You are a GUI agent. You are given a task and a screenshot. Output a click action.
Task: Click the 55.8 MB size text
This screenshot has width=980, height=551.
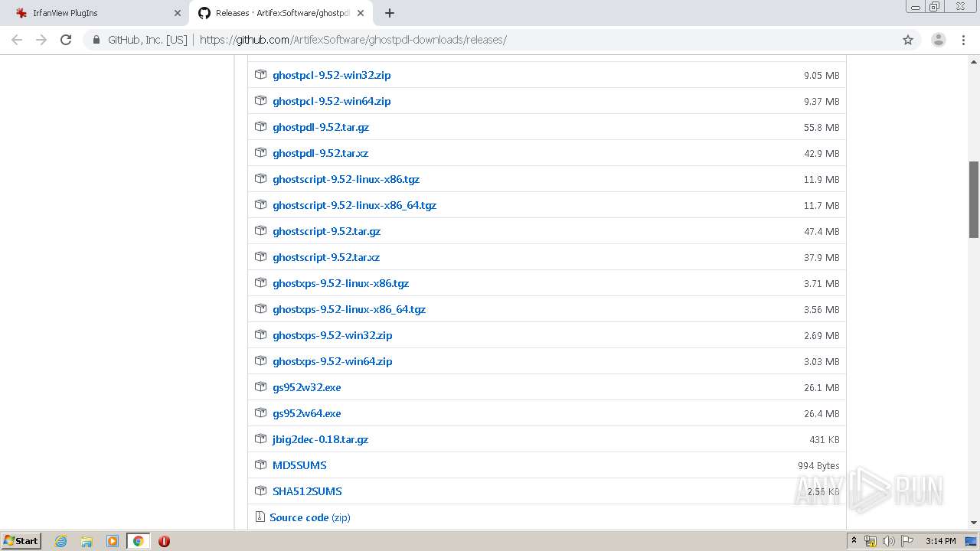822,128
